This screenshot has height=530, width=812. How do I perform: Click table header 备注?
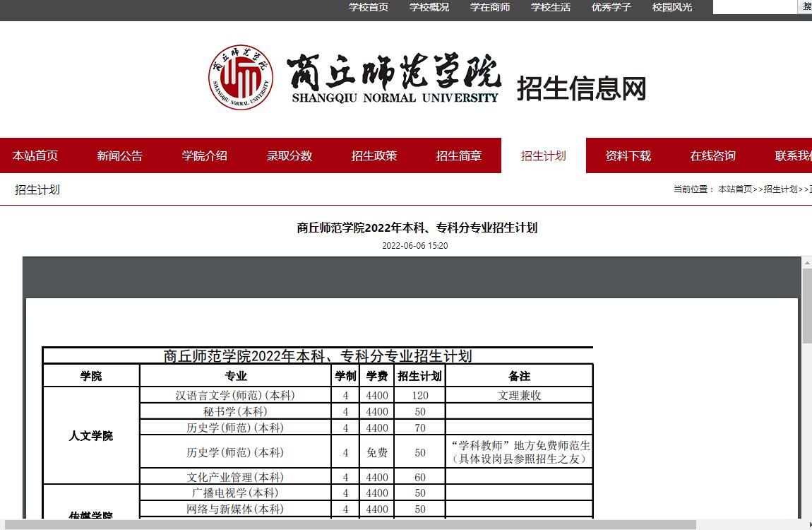(x=519, y=376)
